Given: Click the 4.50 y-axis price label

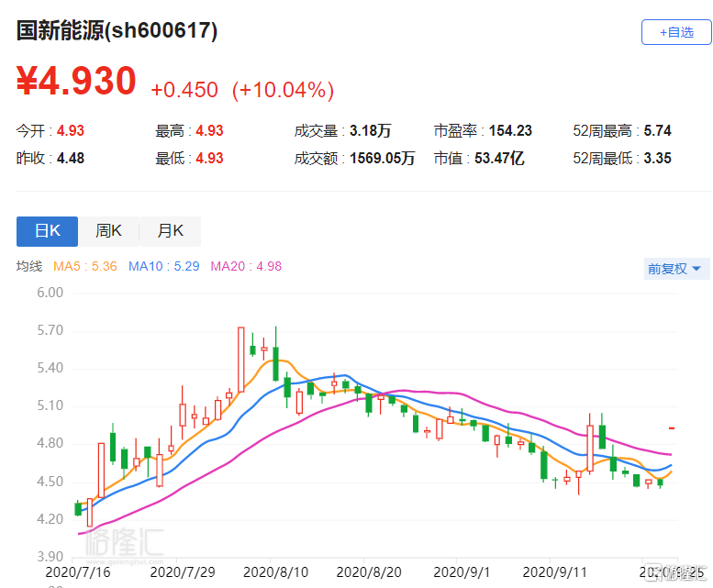Looking at the screenshot, I should coord(50,482).
